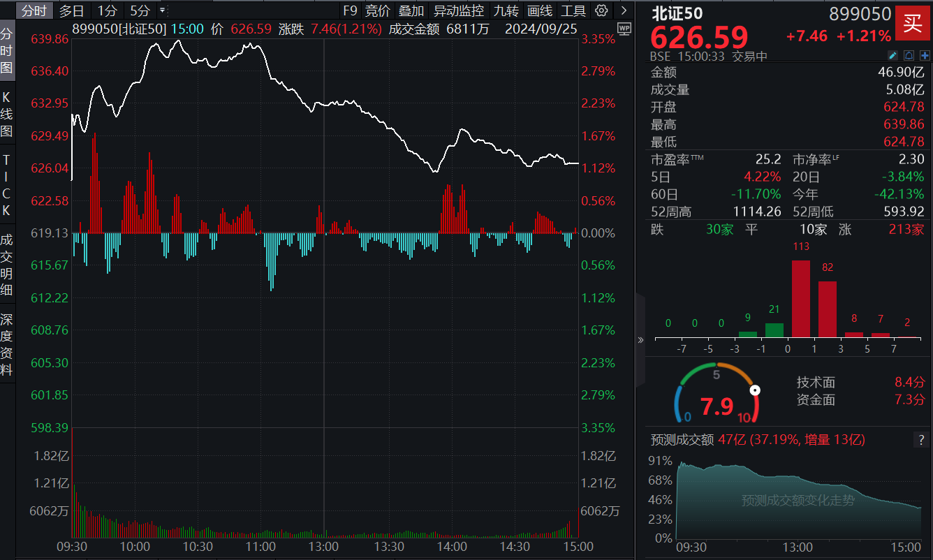Click the 13:00 time axis label
The height and width of the screenshot is (560, 933).
324,547
